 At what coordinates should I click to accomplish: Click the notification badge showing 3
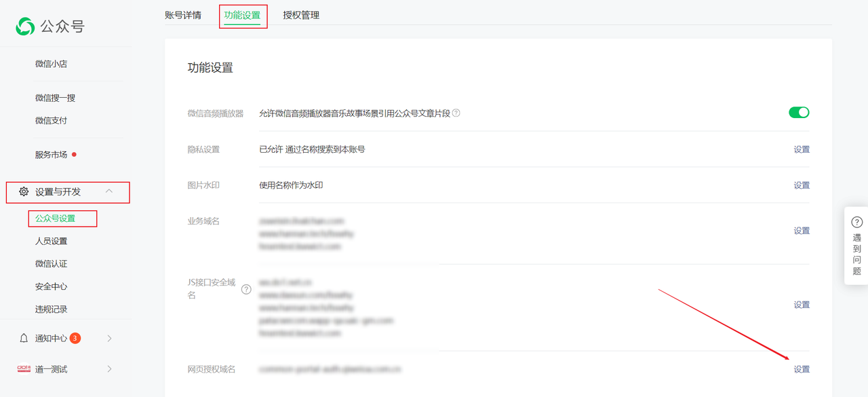[x=75, y=338]
